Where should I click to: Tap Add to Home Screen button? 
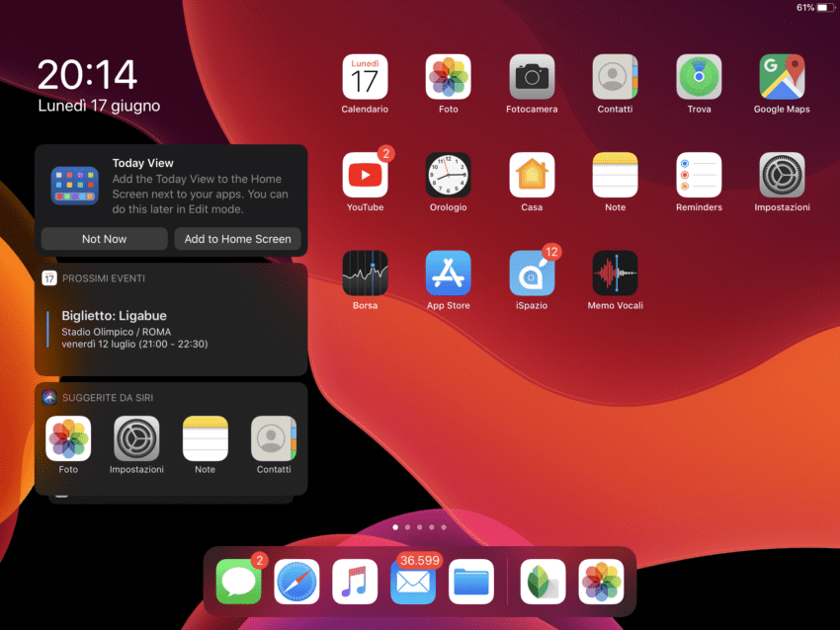(238, 239)
